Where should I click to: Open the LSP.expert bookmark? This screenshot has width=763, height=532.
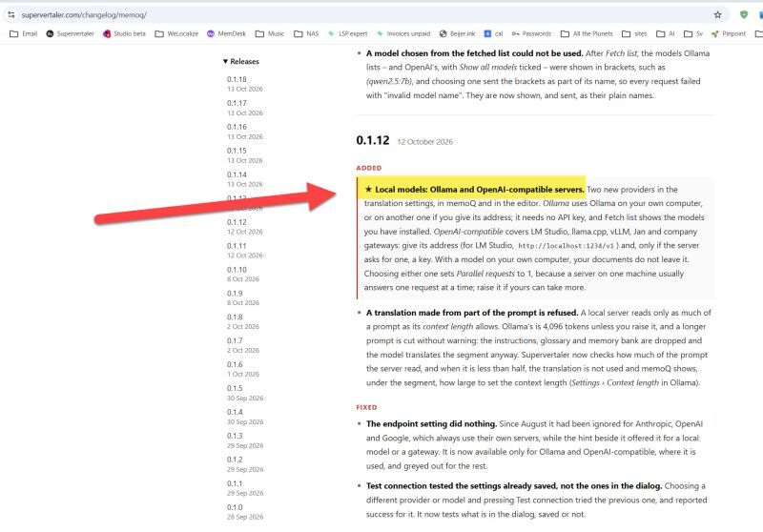(347, 33)
